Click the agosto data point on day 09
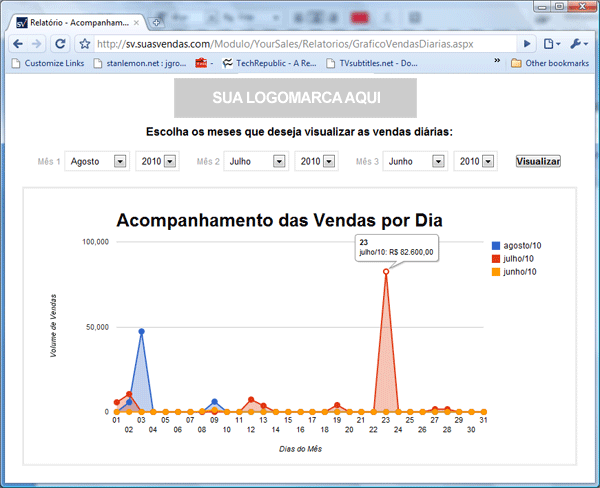 click(215, 401)
